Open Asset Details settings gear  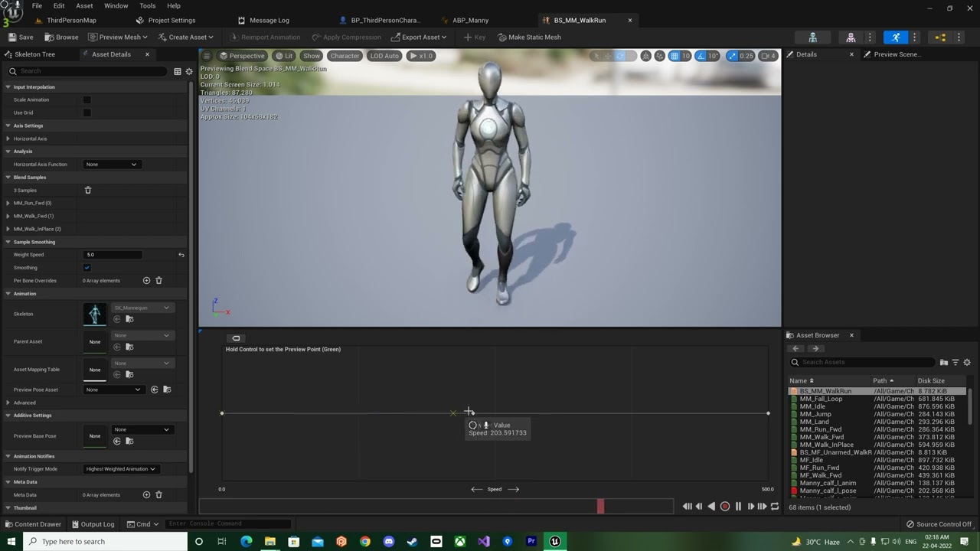point(189,71)
